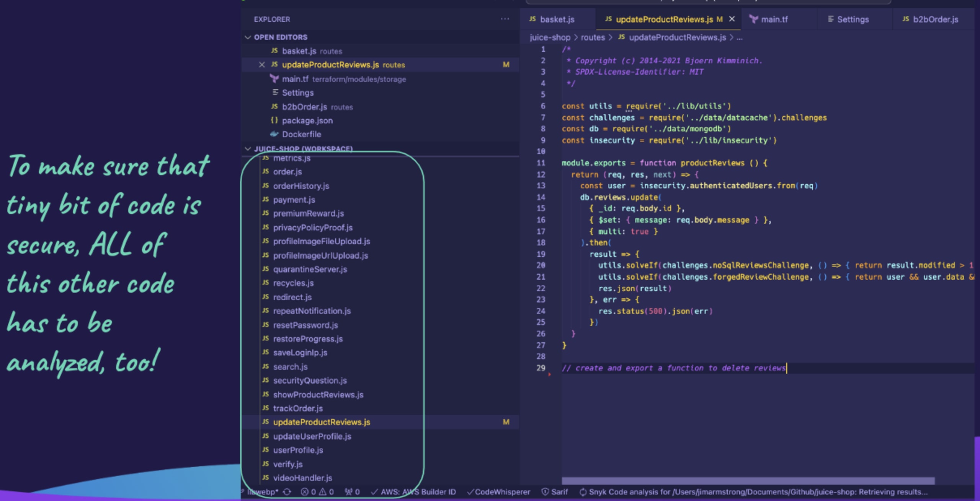980x501 pixels.
Task: Open the breadcrumb ellipsis symbol segment
Action: pyautogui.click(x=740, y=37)
